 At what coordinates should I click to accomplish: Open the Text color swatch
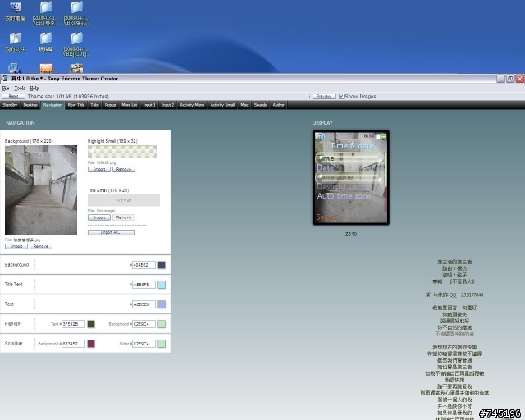pos(162,304)
